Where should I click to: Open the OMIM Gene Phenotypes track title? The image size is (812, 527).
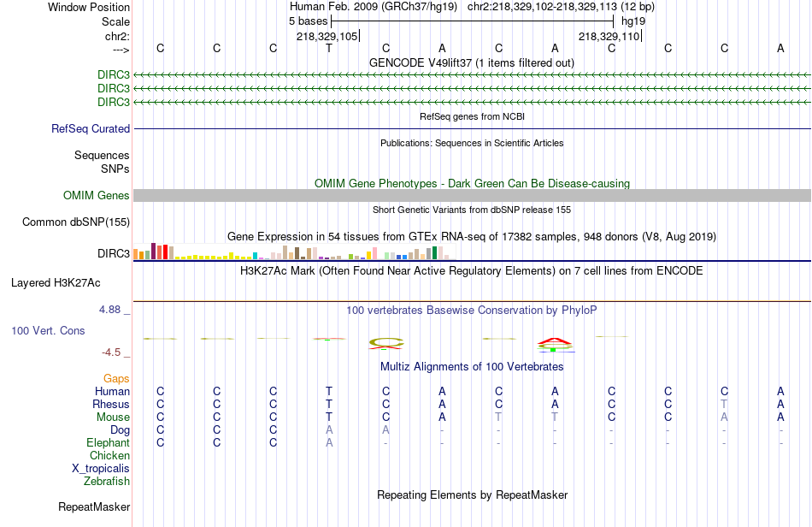(x=472, y=183)
